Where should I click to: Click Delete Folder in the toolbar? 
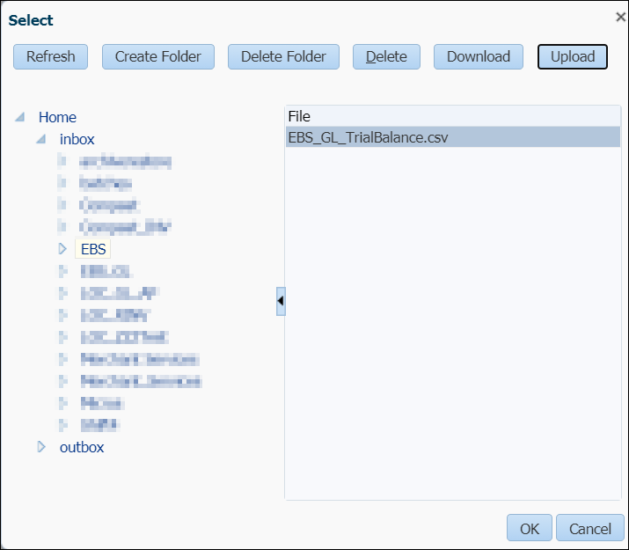(283, 57)
